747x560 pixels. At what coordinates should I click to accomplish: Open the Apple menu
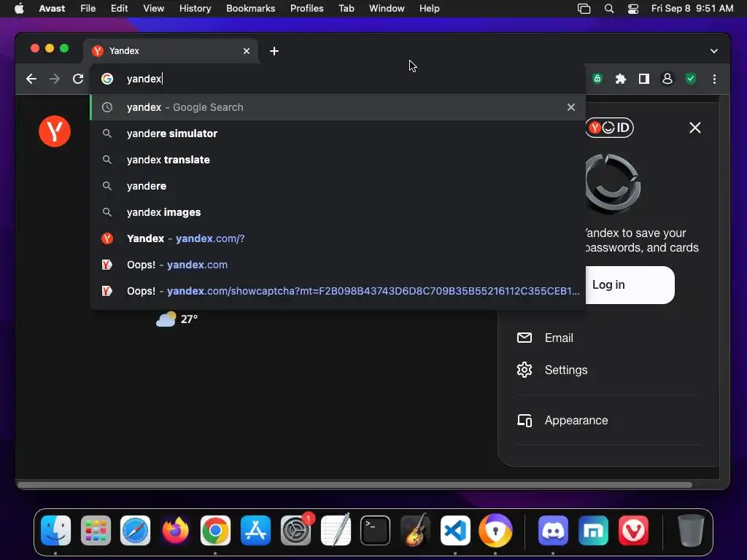coord(19,9)
